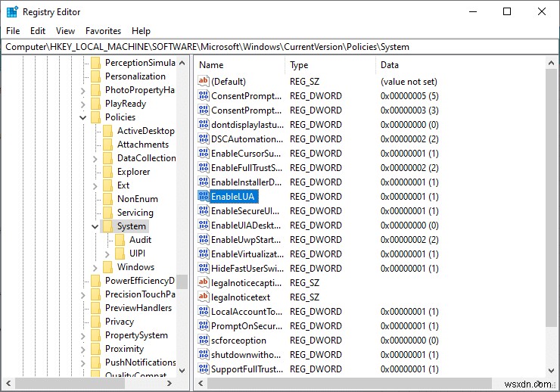Viewport: 560px width, 392px height.
Task: Click the dontdisplaylastu... DWORD icon
Action: (x=204, y=124)
